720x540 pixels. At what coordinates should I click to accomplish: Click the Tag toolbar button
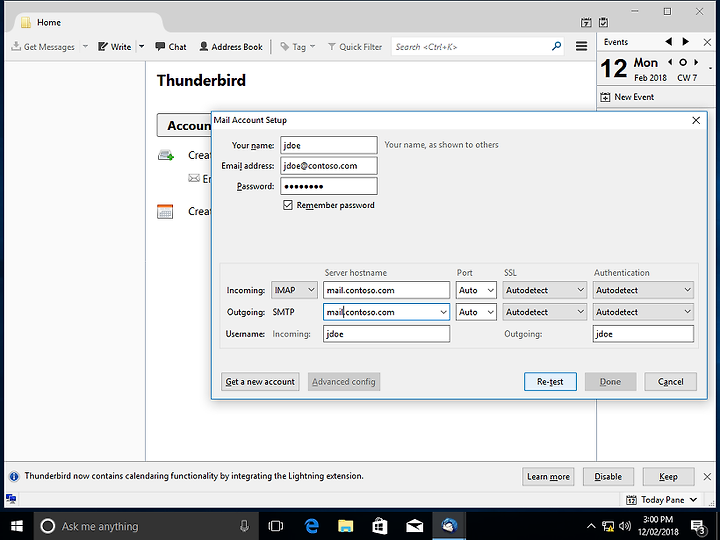298,46
